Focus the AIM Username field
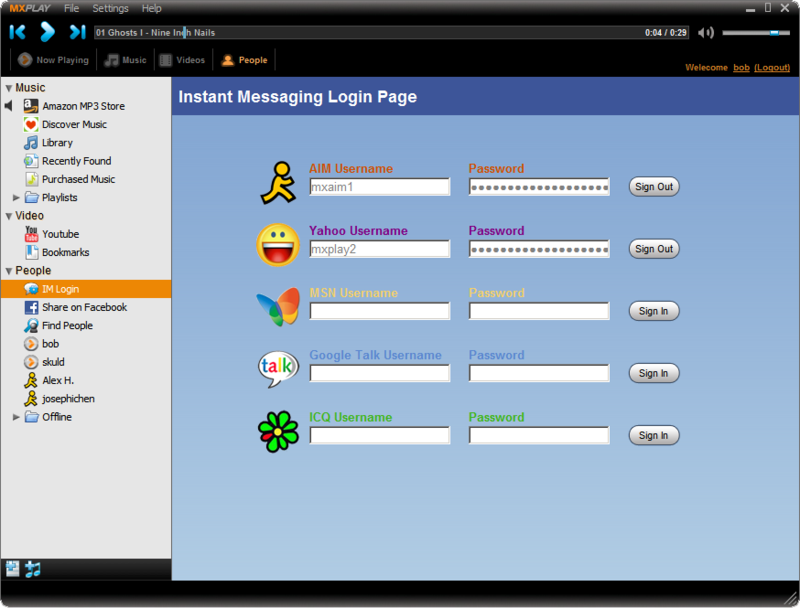The height and width of the screenshot is (608, 800). tap(380, 187)
